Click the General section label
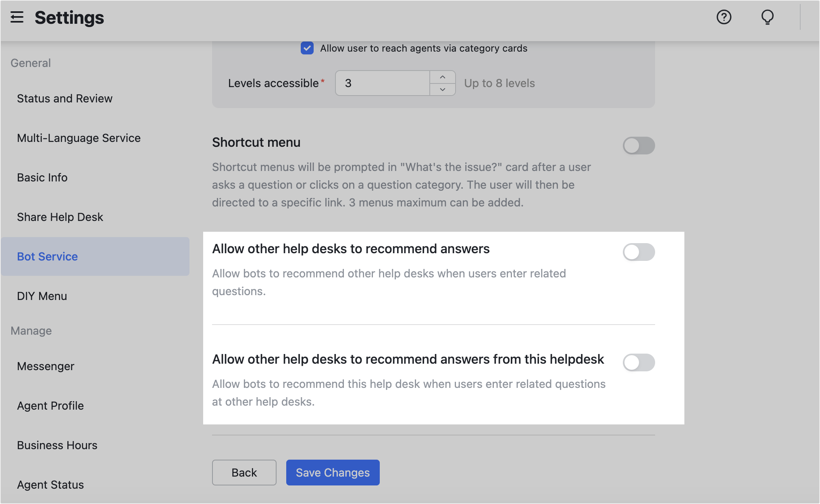 pyautogui.click(x=31, y=63)
